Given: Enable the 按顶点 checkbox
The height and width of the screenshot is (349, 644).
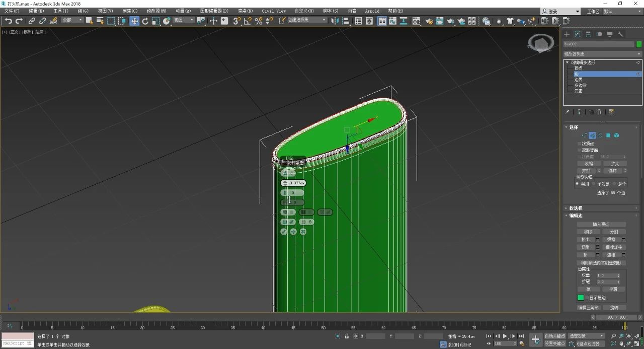Looking at the screenshot, I should 579,144.
